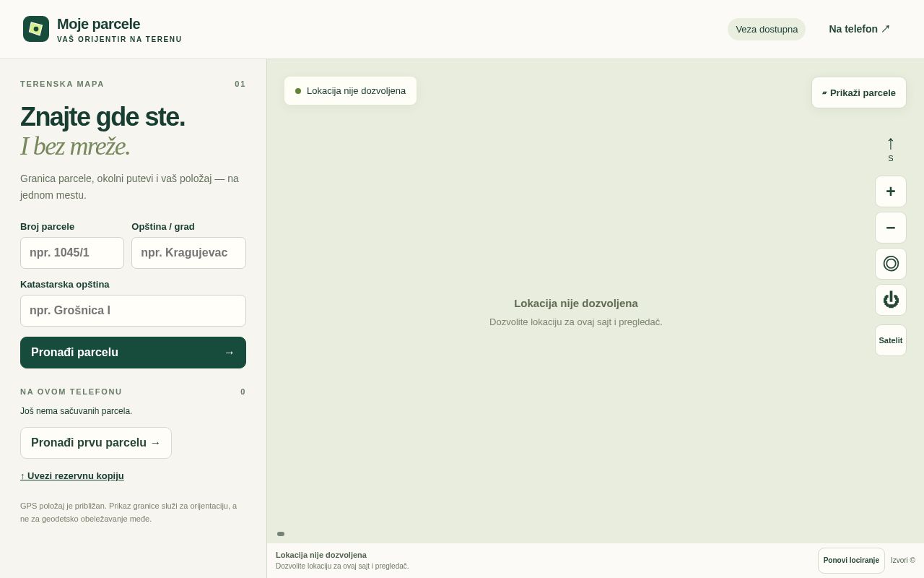Zoom out with the minus button
The width and height of the screenshot is (924, 578).
tap(891, 228)
